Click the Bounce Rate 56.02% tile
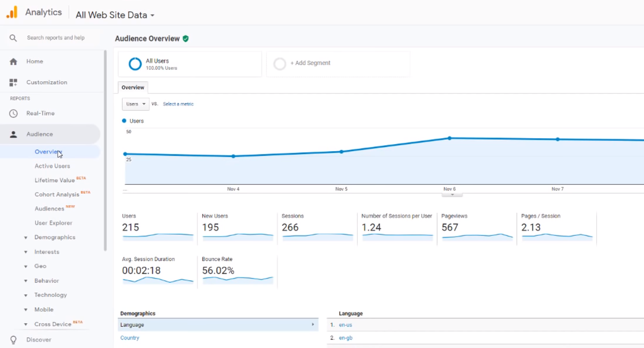Viewport: 644px width, 348px height. pyautogui.click(x=237, y=271)
